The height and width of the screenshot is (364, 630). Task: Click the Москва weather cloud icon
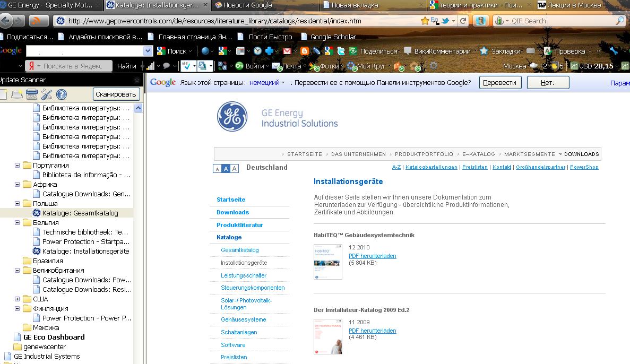coord(533,66)
